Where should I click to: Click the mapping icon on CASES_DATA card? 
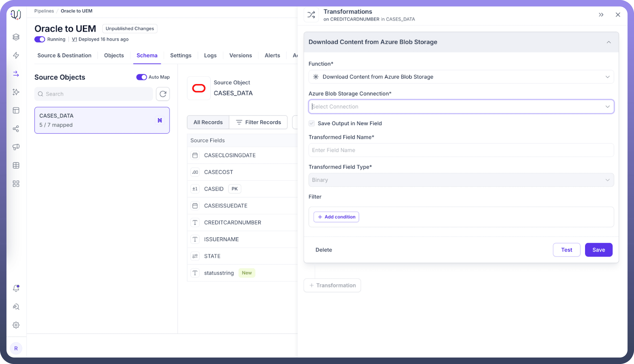pos(160,120)
